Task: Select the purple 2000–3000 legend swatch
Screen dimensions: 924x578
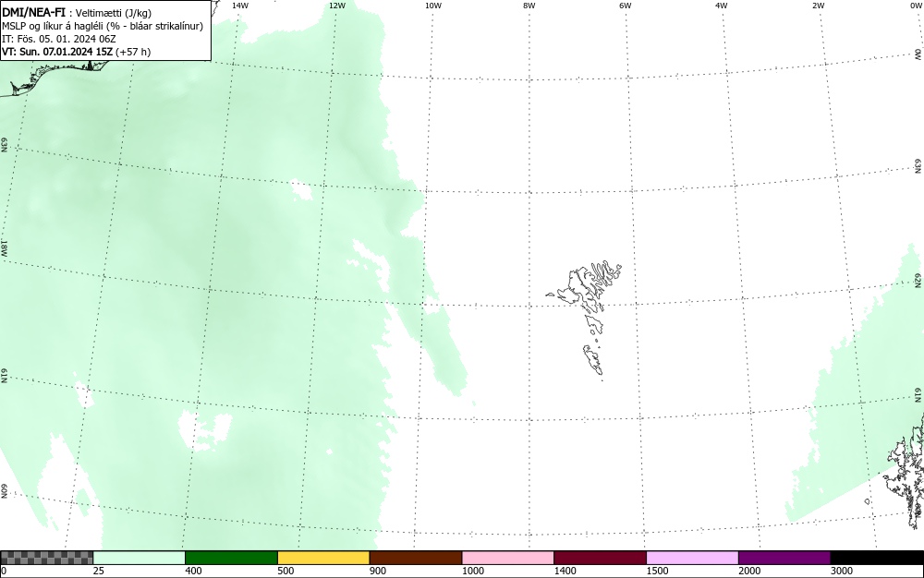Action: (784, 558)
